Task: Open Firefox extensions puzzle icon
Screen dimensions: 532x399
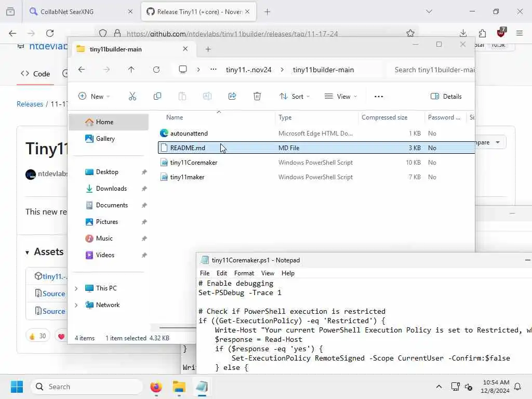Action: click(x=482, y=33)
